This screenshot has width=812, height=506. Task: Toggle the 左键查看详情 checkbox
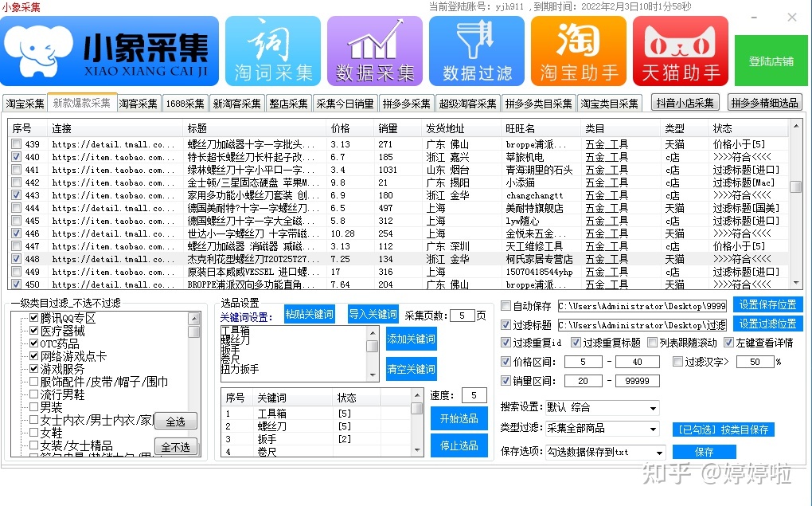click(x=728, y=343)
